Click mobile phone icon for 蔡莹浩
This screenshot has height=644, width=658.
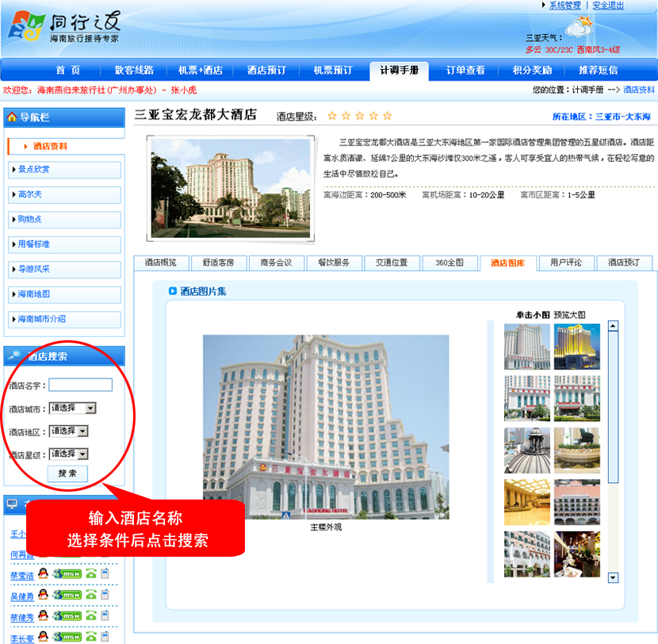[x=105, y=573]
